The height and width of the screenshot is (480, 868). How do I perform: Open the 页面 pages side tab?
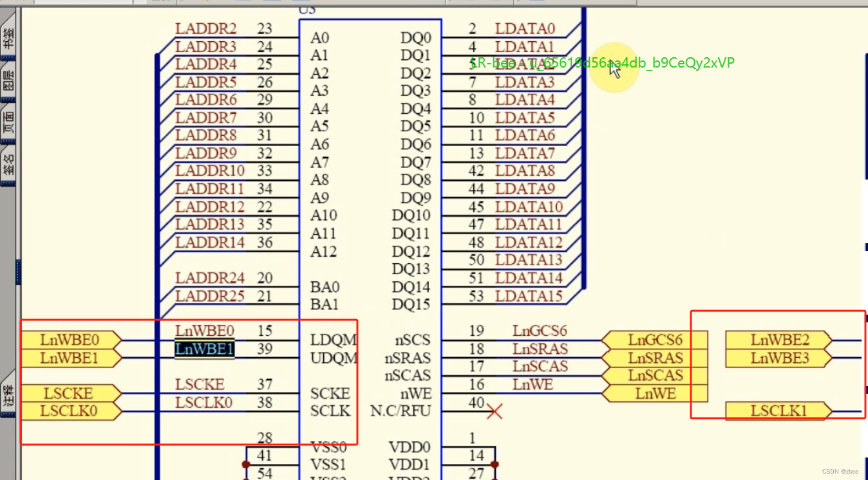click(x=8, y=121)
